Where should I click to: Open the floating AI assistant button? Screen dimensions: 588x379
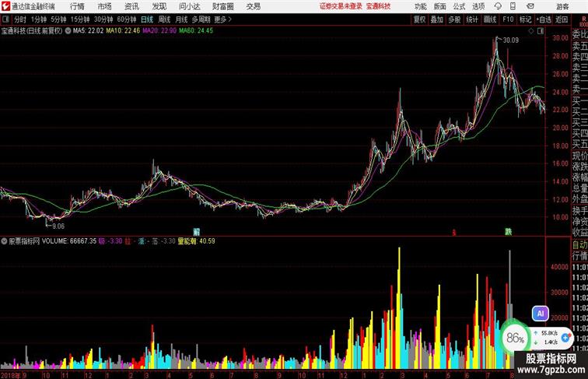click(540, 314)
